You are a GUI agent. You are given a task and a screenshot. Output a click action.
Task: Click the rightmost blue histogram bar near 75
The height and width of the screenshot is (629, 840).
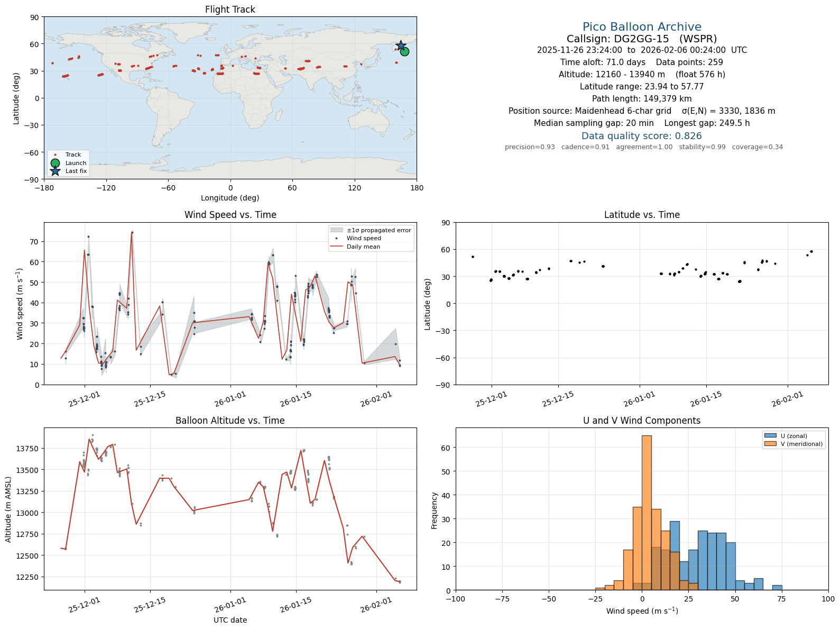click(777, 588)
